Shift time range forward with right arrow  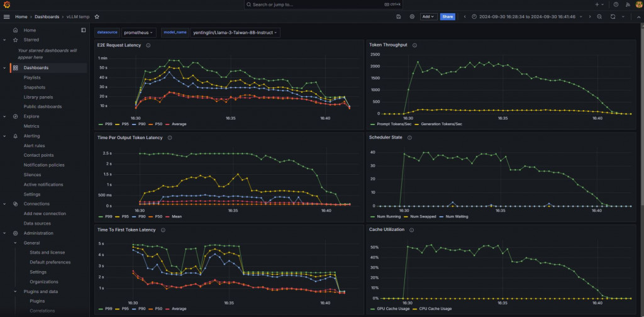click(x=590, y=17)
